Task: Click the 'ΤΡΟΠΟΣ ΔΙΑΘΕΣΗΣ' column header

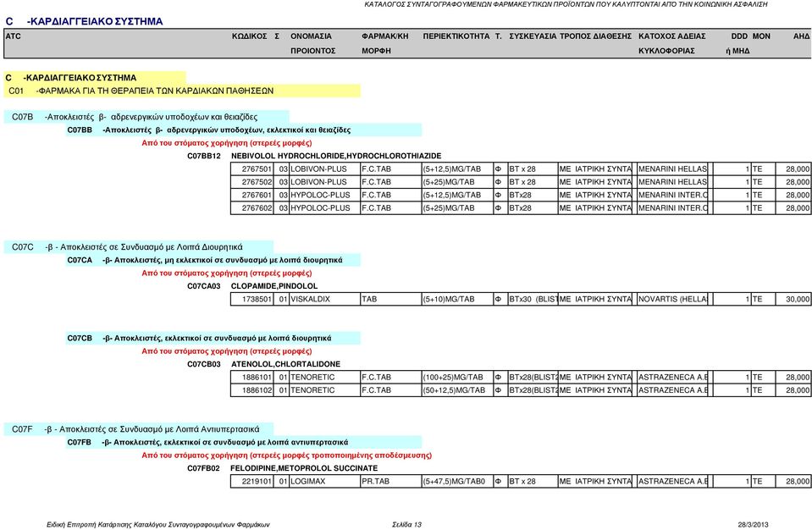Action: [595, 36]
